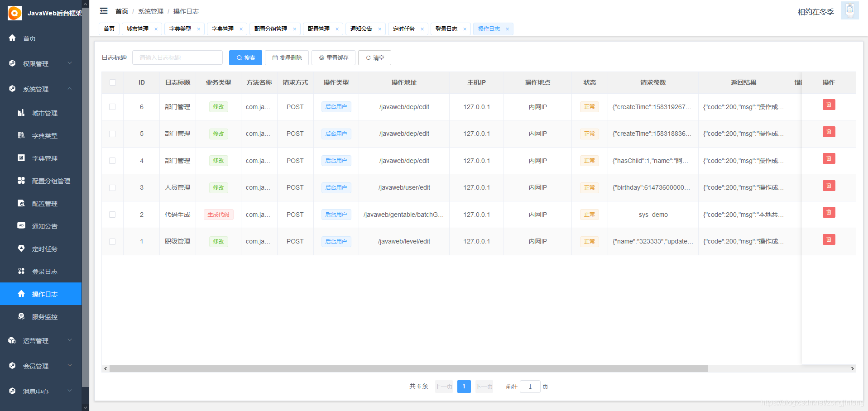Click the 下一页 pagination button
This screenshot has width=868, height=411.
484,387
